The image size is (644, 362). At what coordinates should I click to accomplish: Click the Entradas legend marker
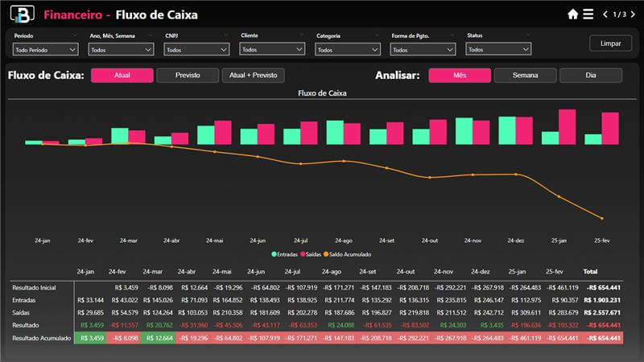274,253
